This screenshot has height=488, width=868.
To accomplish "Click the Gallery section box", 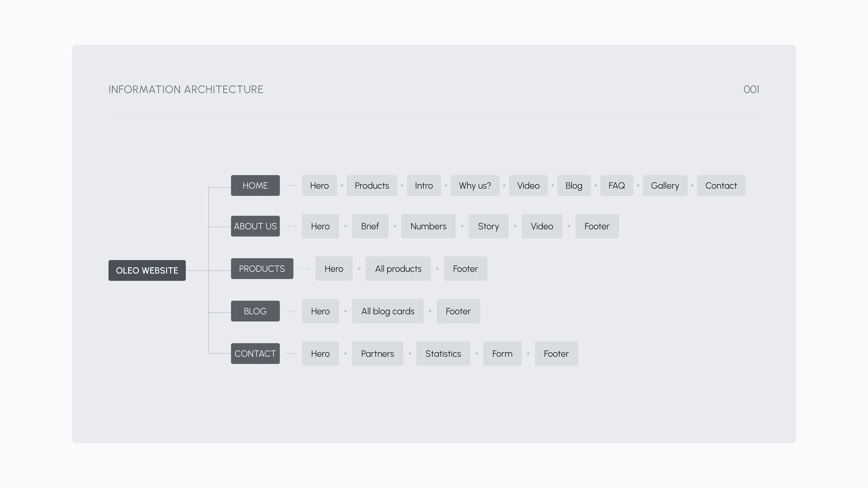I will pos(665,185).
